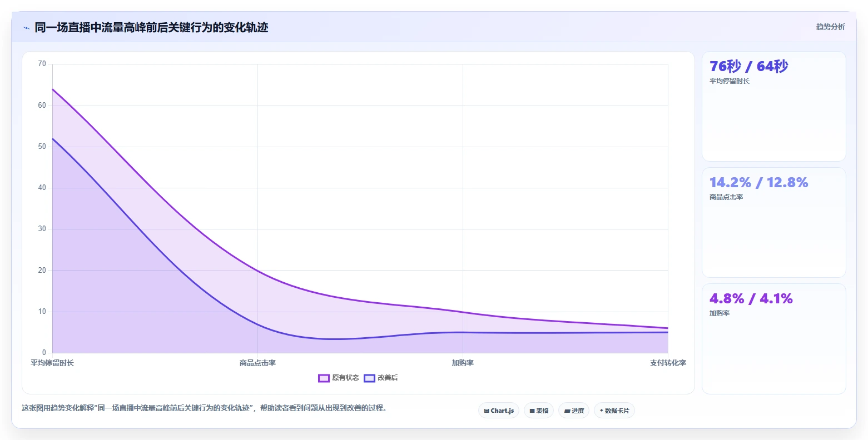Hide the 改善后 series via its legend label
This screenshot has width=868, height=440.
pyautogui.click(x=388, y=378)
